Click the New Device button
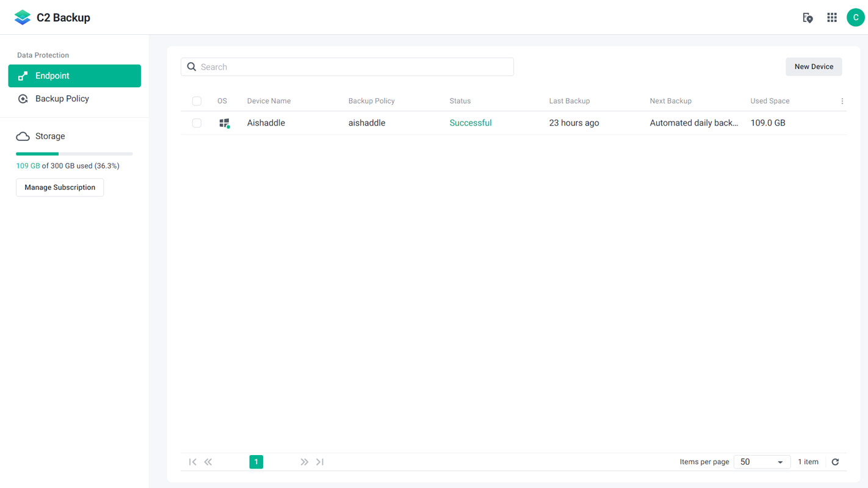 [x=814, y=67]
